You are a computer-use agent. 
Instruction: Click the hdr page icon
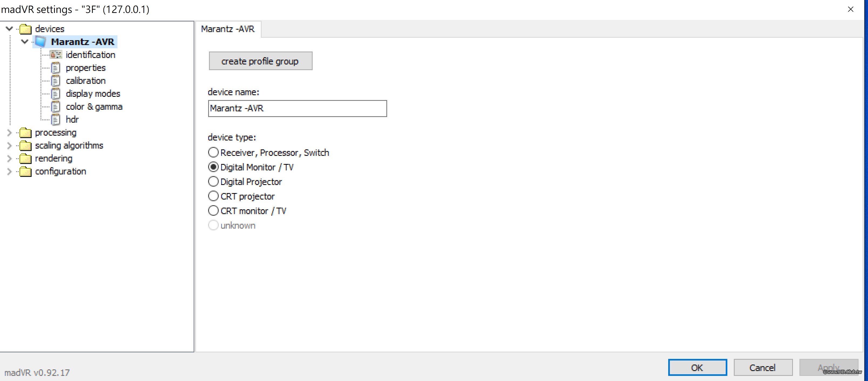[56, 119]
